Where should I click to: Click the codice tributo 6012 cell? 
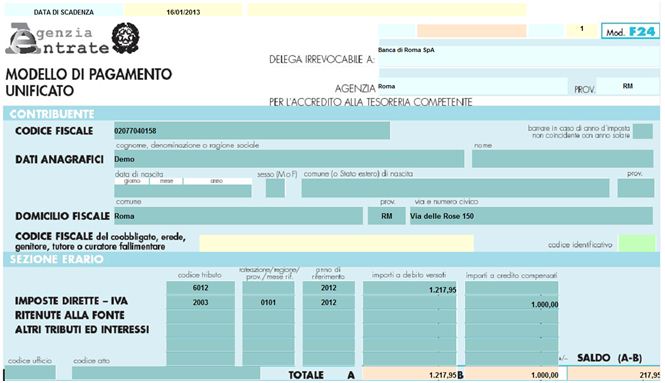pyautogui.click(x=200, y=288)
